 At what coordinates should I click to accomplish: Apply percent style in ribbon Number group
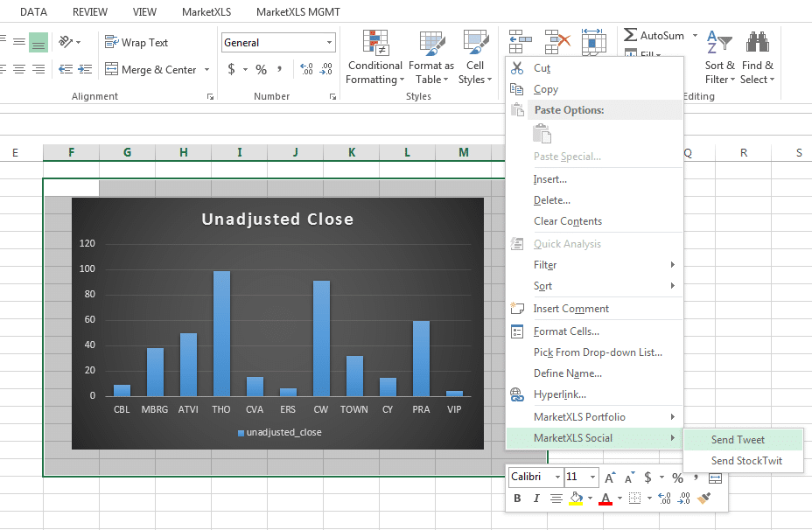click(261, 69)
